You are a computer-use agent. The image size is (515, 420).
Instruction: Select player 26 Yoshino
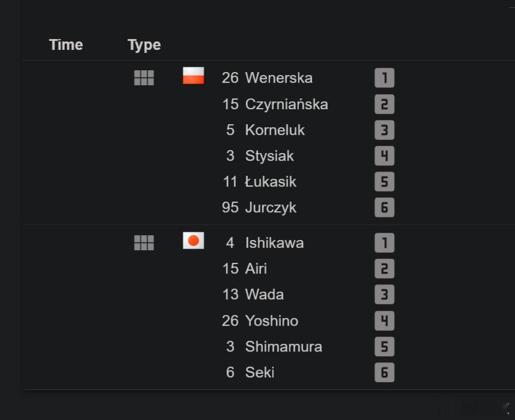260,320
